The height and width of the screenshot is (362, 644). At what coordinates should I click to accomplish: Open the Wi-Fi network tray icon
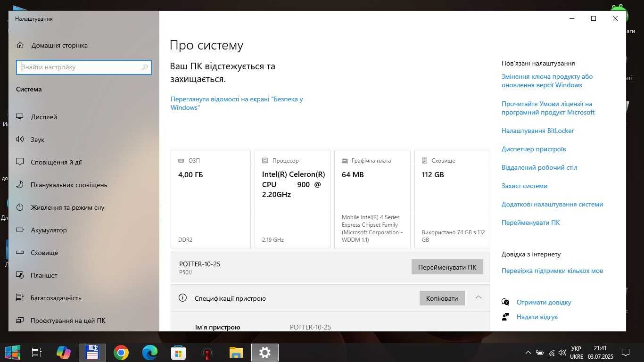(x=551, y=353)
